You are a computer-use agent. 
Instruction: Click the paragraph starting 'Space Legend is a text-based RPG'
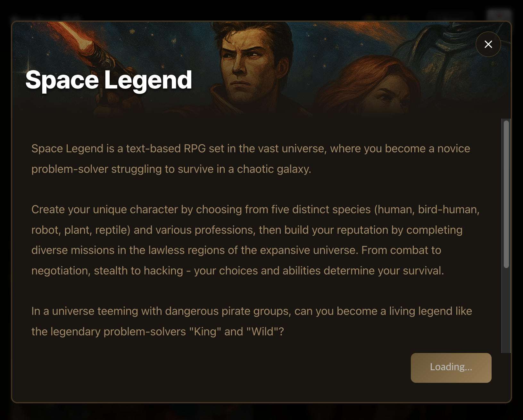coord(251,159)
